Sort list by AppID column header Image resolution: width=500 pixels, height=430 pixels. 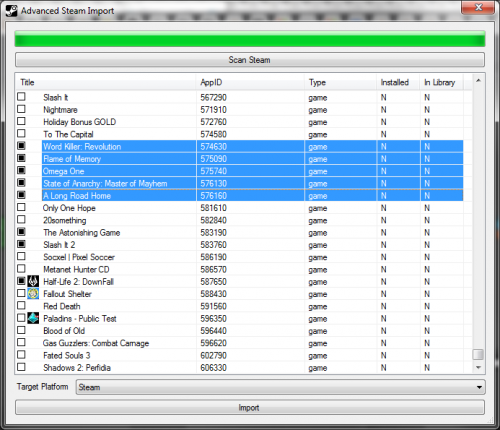250,82
